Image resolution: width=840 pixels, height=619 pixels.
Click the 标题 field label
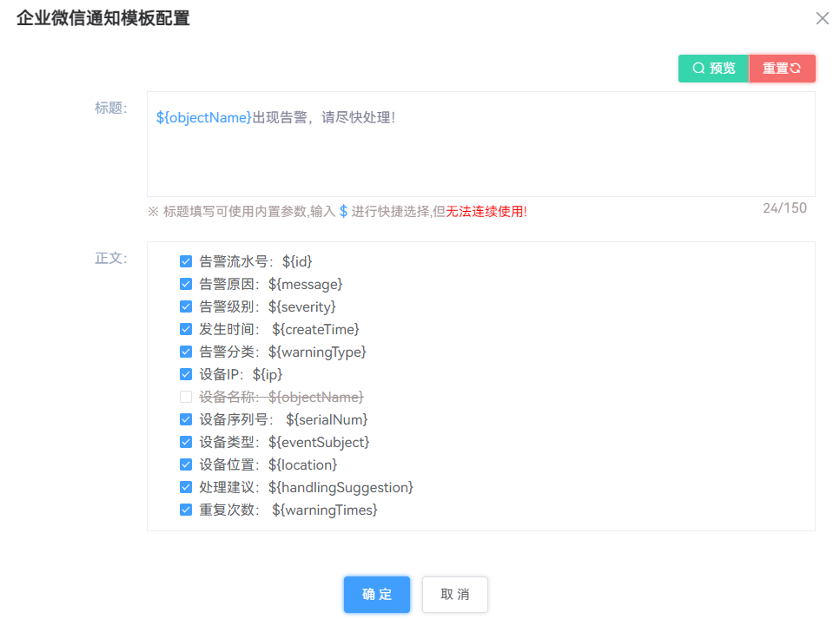point(111,108)
